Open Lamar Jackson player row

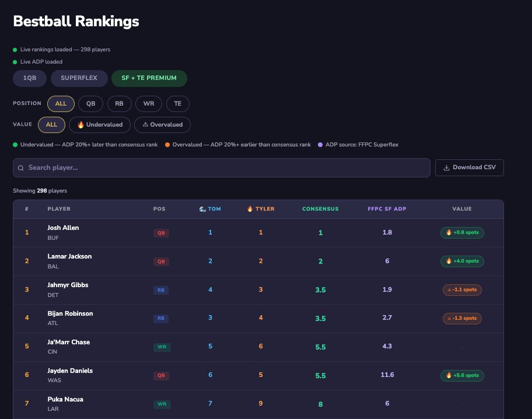point(258,261)
